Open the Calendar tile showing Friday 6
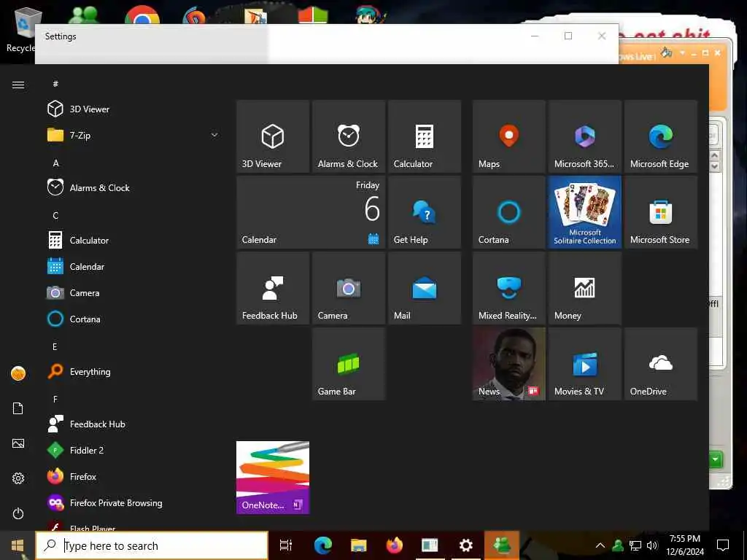The image size is (747, 560). 311,212
